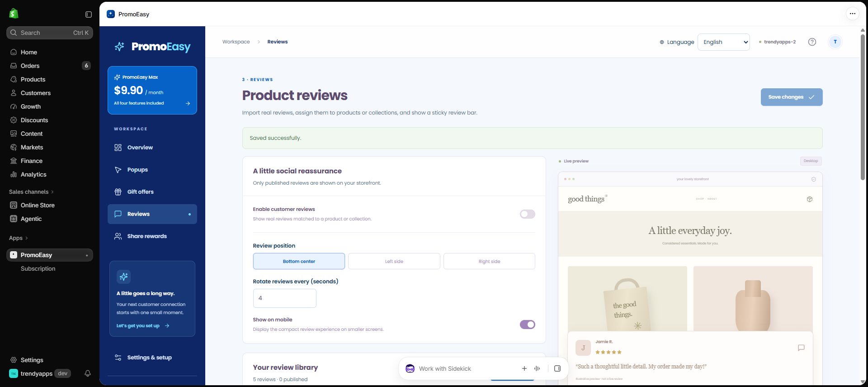Viewport: 868px width, 387px height.
Task: Click the page vertical scrollbar
Action: [x=863, y=106]
